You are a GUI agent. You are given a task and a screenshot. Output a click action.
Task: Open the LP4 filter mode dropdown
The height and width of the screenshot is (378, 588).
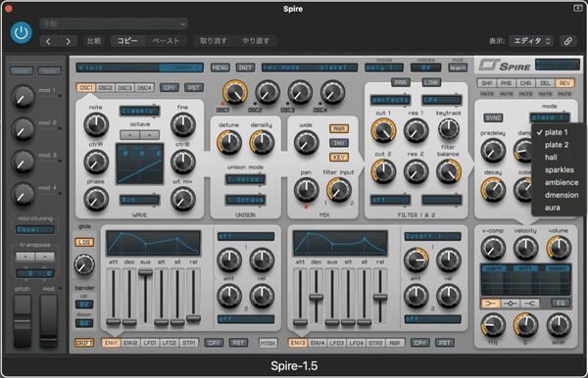(x=441, y=101)
